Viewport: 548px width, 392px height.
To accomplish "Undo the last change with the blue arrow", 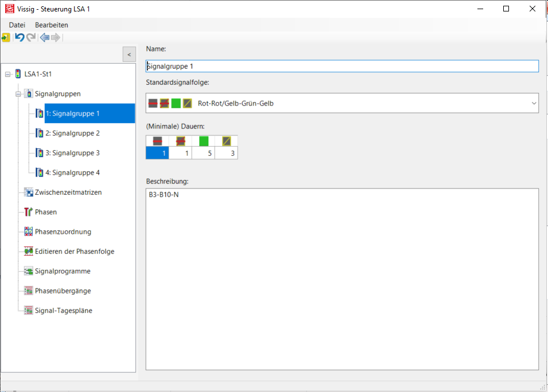I will click(20, 37).
